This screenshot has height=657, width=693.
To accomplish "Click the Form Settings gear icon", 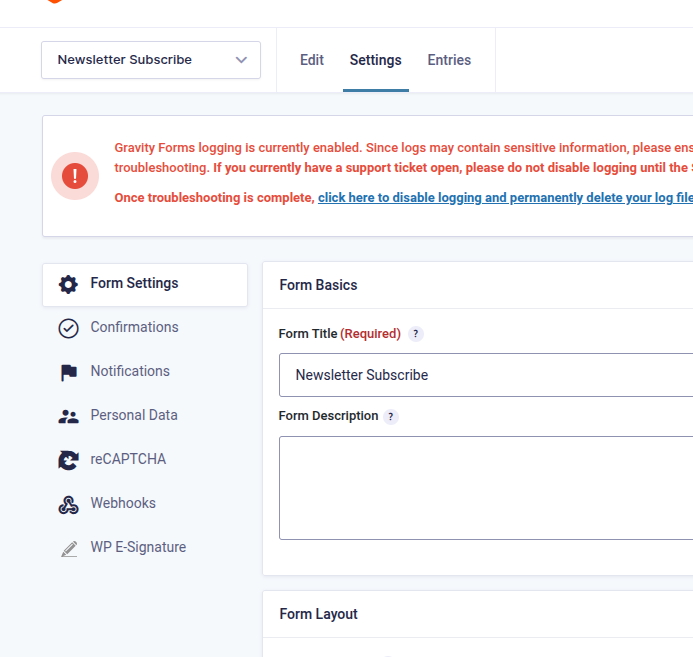I will tap(68, 284).
